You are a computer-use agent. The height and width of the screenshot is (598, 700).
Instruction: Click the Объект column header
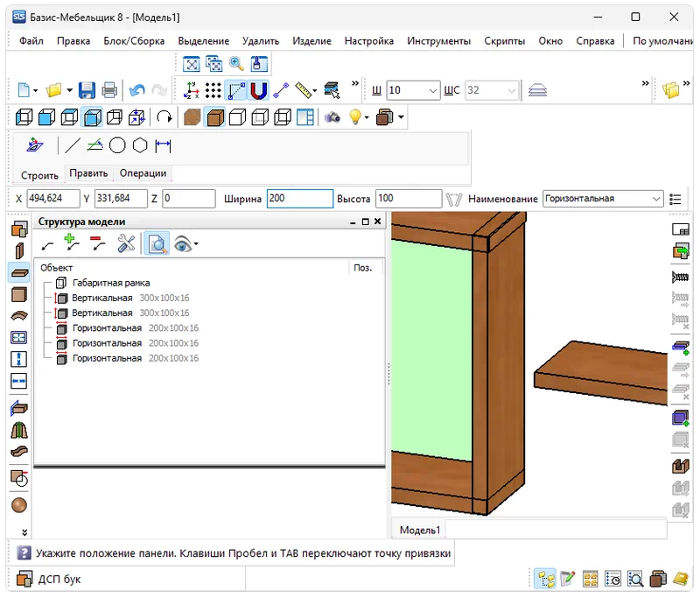[x=56, y=268]
